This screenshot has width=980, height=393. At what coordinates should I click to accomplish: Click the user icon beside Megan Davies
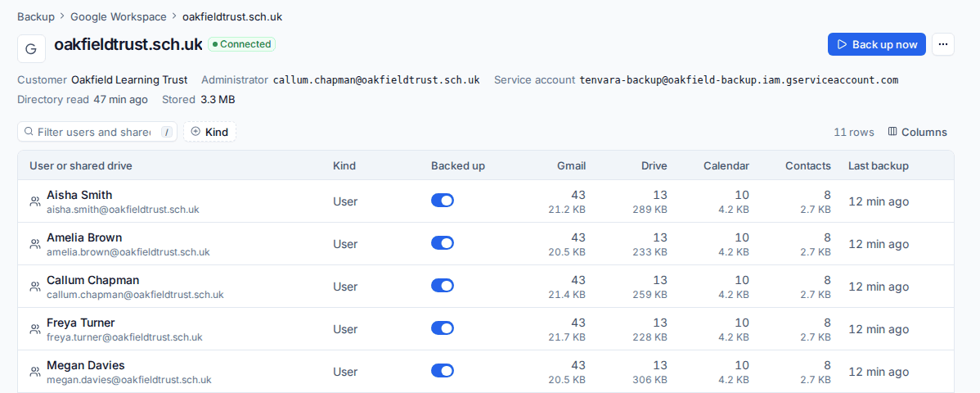(x=35, y=372)
